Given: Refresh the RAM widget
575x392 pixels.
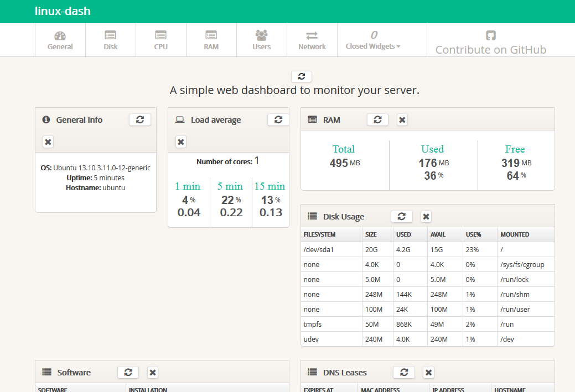Looking at the screenshot, I should 377,119.
